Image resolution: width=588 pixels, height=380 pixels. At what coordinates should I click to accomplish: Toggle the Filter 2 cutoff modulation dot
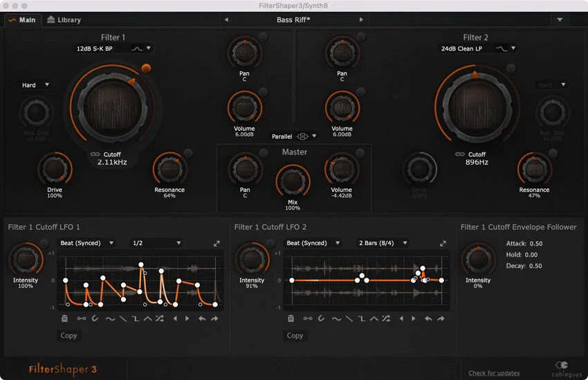511,69
